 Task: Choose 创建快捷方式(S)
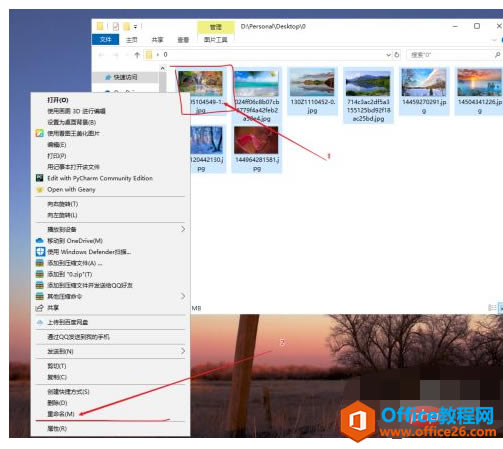click(68, 391)
